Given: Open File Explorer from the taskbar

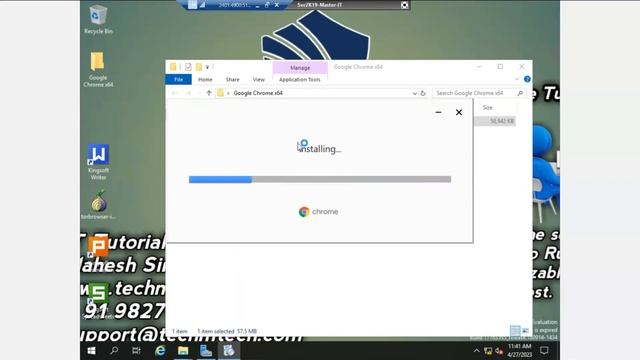Looking at the screenshot, I should (x=183, y=350).
